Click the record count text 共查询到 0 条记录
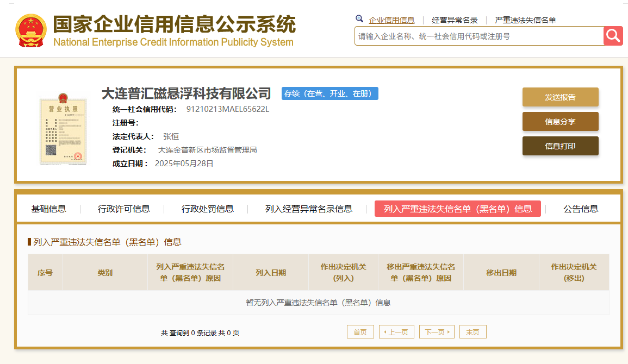Screen dimensions: 628x364 [188, 333]
